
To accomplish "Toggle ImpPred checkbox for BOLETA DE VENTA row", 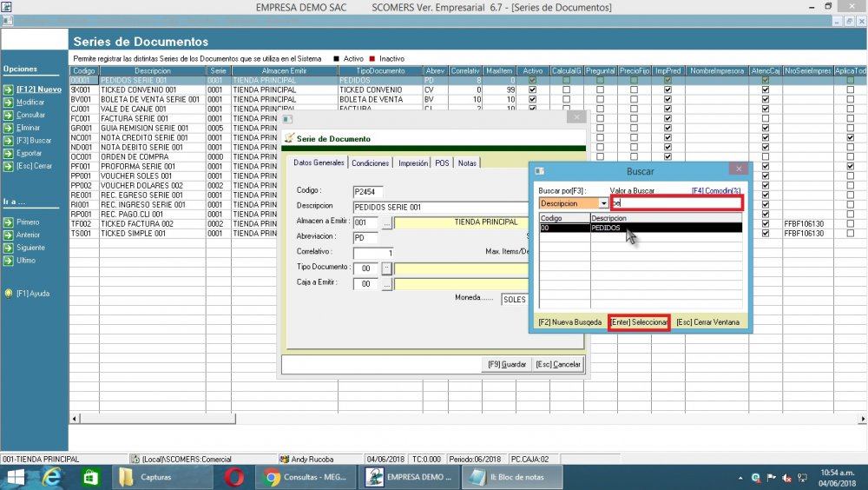I will [x=667, y=99].
